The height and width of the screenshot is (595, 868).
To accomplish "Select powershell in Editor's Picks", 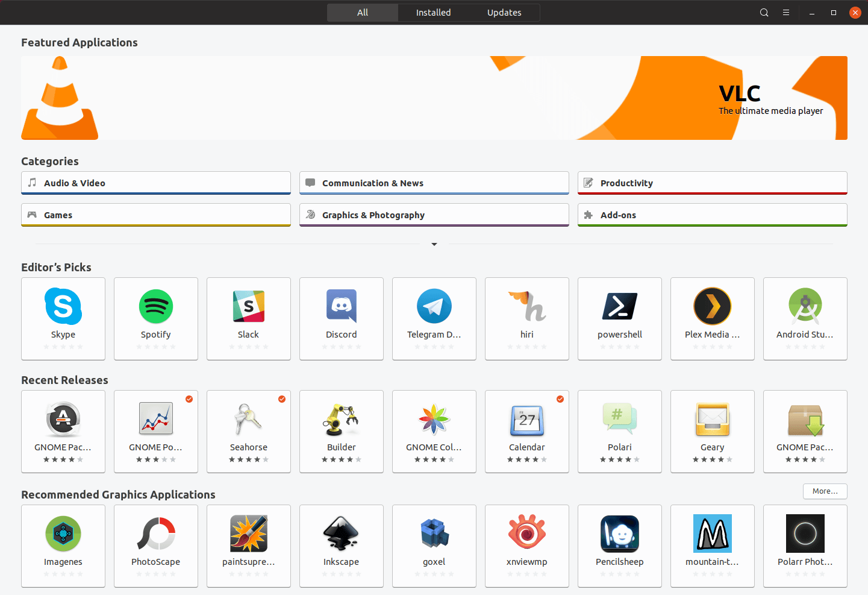I will click(x=619, y=318).
